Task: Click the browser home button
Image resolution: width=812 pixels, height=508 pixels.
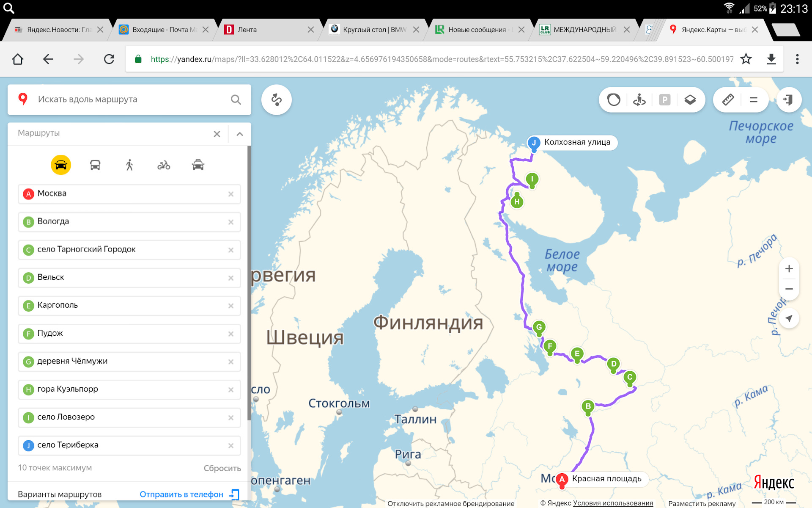Action: pyautogui.click(x=18, y=59)
